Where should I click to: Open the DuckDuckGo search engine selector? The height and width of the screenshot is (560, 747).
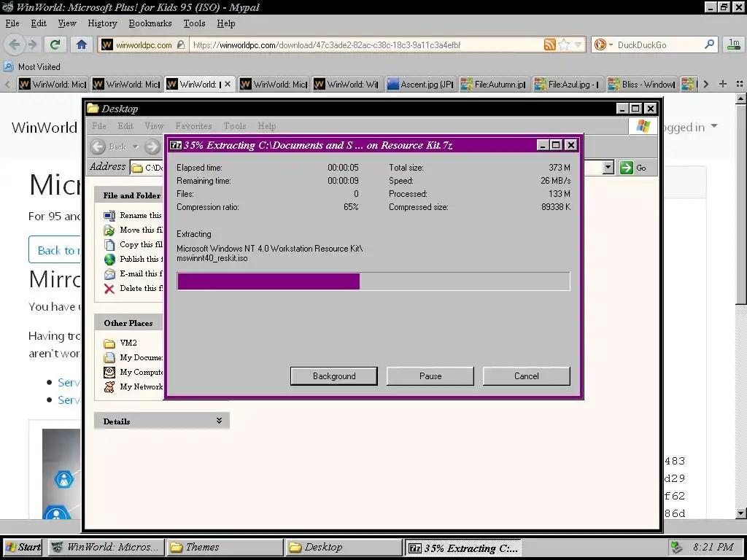click(x=603, y=44)
